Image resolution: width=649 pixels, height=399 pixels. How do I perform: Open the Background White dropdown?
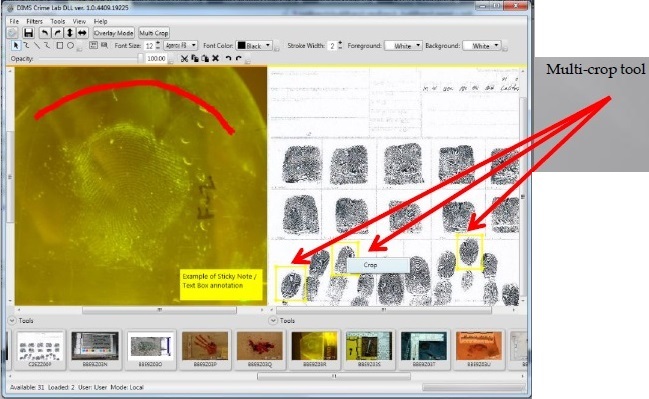[x=481, y=46]
